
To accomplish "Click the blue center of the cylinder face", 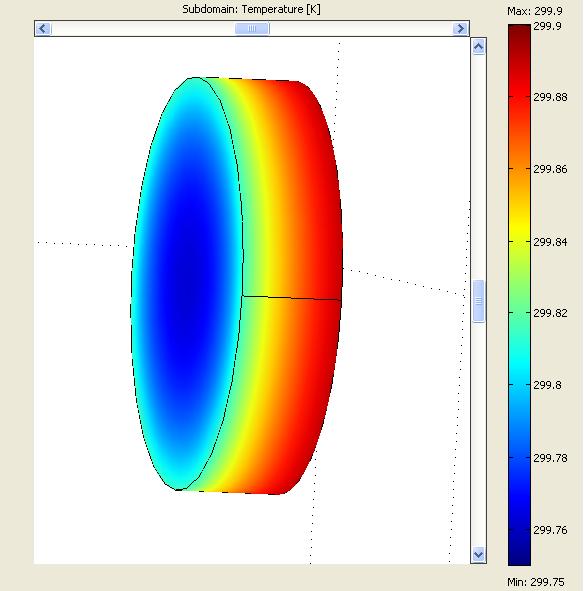I will 187,283.
